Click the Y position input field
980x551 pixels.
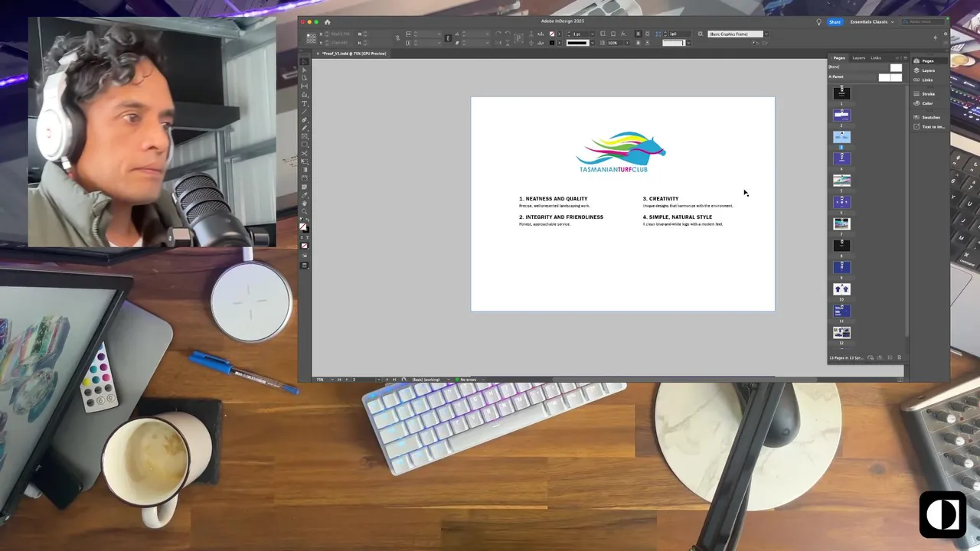pyautogui.click(x=340, y=43)
